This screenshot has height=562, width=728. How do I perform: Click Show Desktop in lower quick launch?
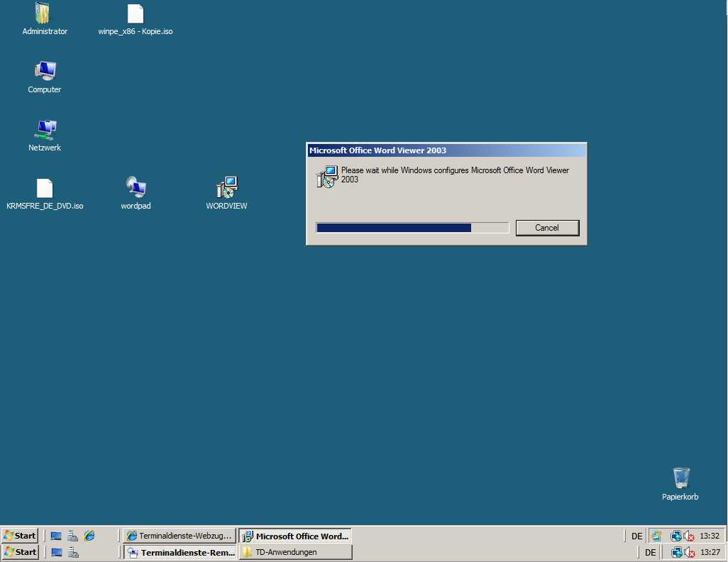point(57,552)
